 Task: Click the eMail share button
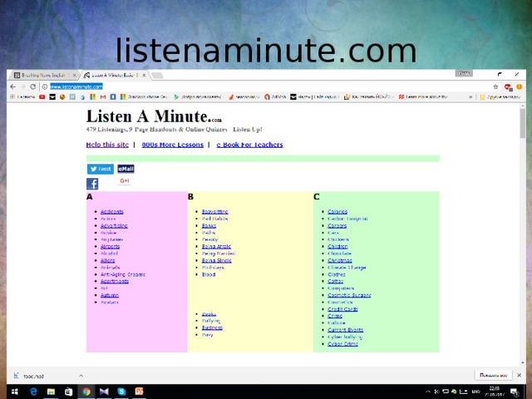(126, 169)
